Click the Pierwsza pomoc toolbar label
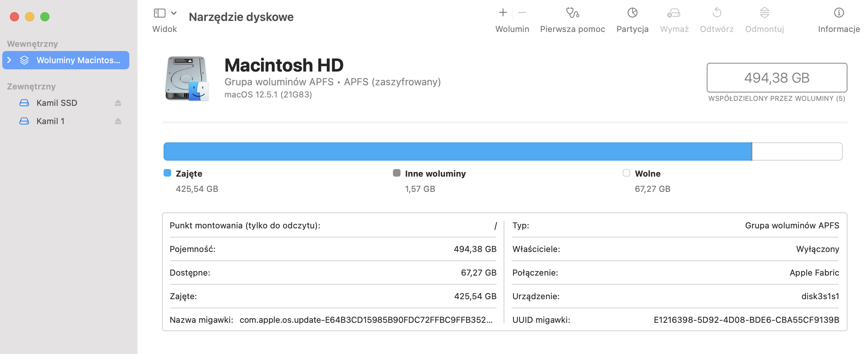868x354 pixels. [x=572, y=29]
